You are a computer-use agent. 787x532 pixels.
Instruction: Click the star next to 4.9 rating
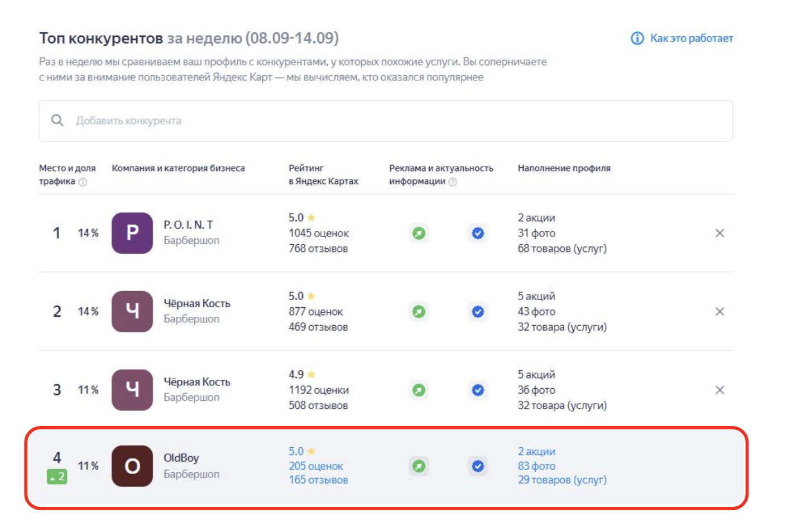tap(311, 374)
